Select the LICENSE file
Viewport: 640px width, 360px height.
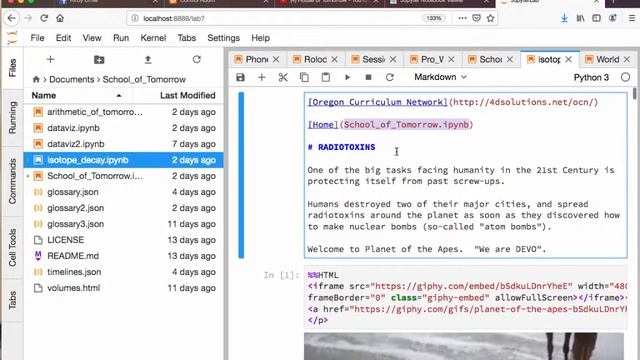123,240
